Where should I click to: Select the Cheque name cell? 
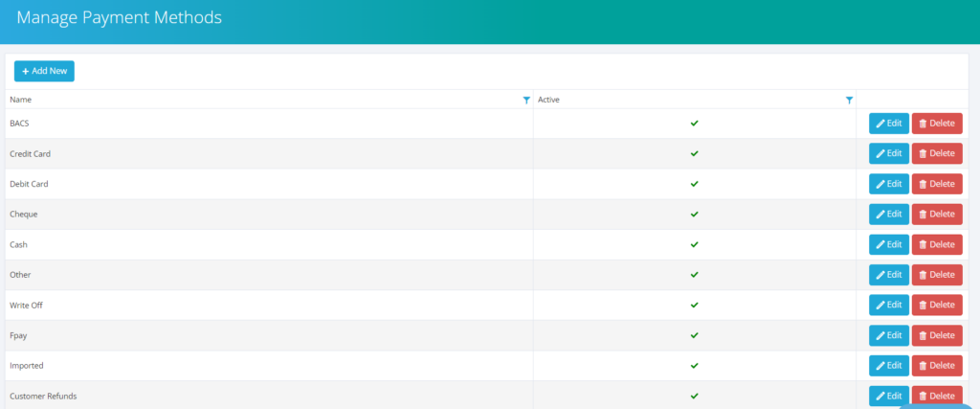pyautogui.click(x=269, y=214)
